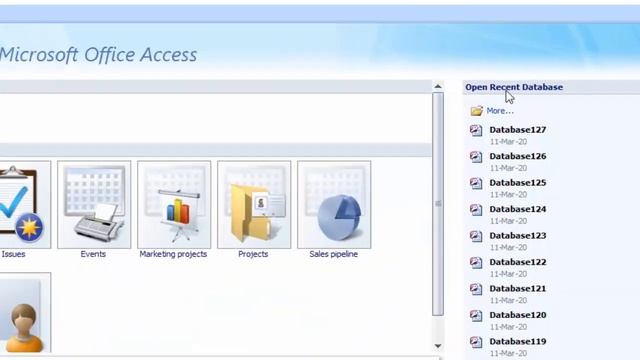The height and width of the screenshot is (360, 640).
Task: Open recent file Database123
Action: coord(518,236)
